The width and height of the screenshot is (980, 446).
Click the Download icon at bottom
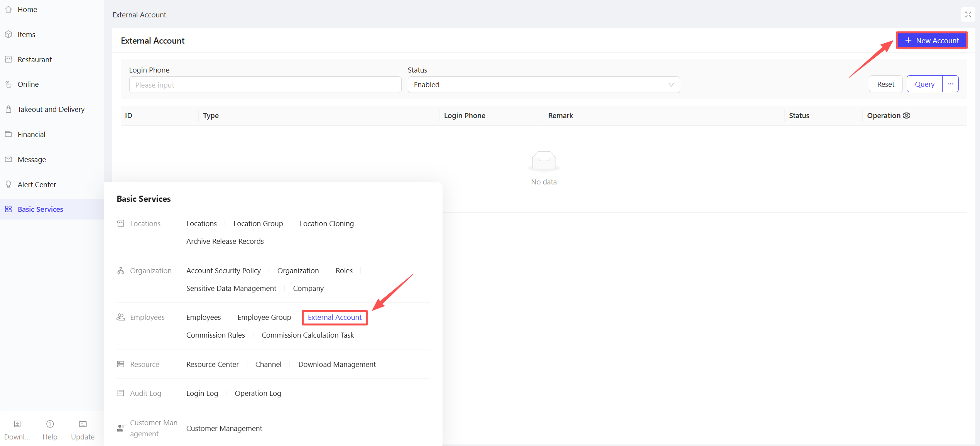coord(17,424)
